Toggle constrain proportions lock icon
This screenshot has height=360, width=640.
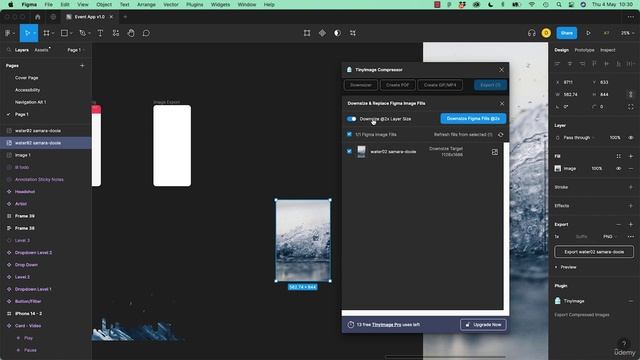(630, 94)
